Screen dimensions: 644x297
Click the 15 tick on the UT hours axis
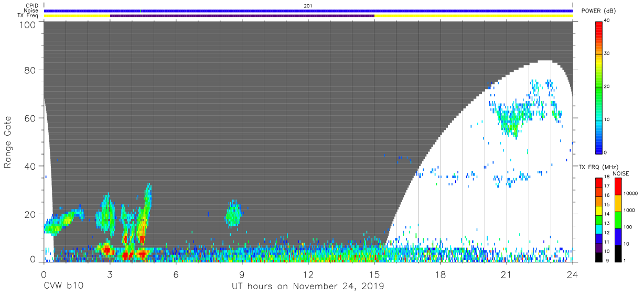point(374,274)
